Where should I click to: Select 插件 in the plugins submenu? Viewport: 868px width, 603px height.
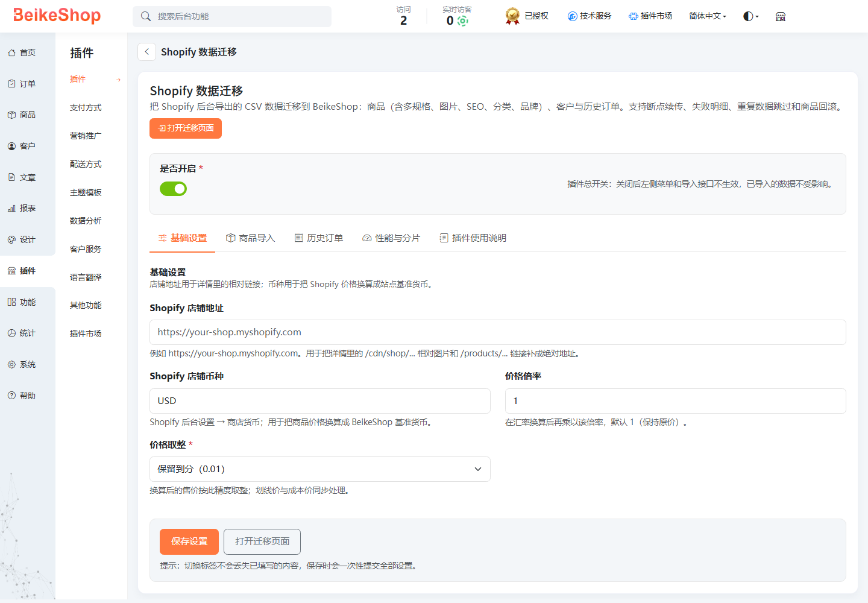[78, 79]
